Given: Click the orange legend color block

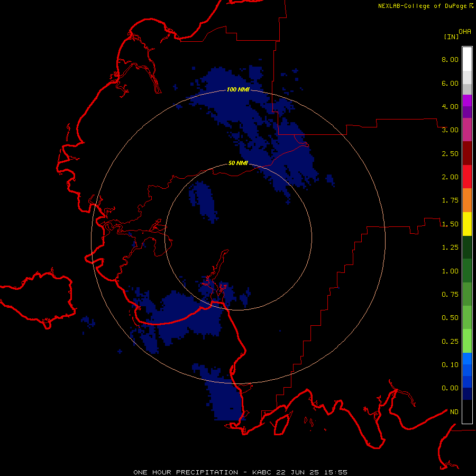Looking at the screenshot, I should [x=467, y=200].
